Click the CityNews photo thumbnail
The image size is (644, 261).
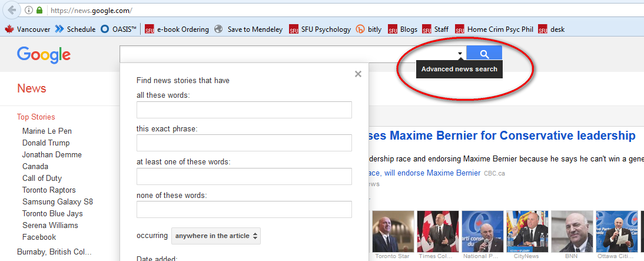coord(527,231)
